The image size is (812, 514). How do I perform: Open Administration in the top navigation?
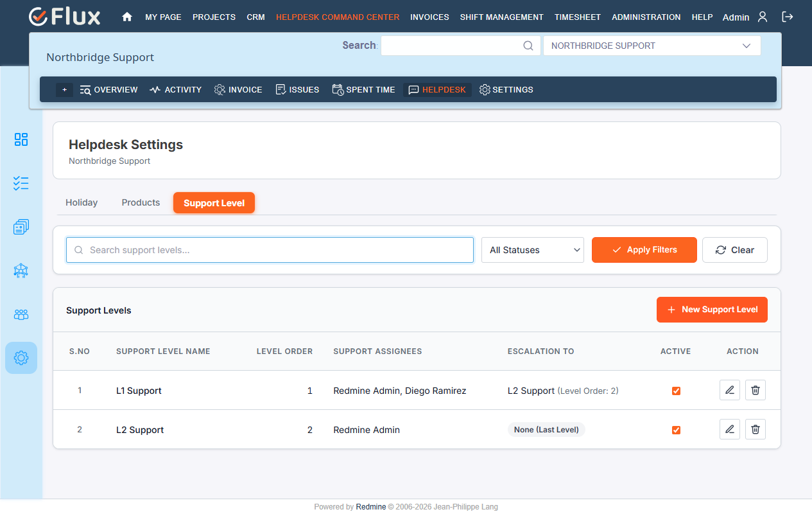(646, 17)
